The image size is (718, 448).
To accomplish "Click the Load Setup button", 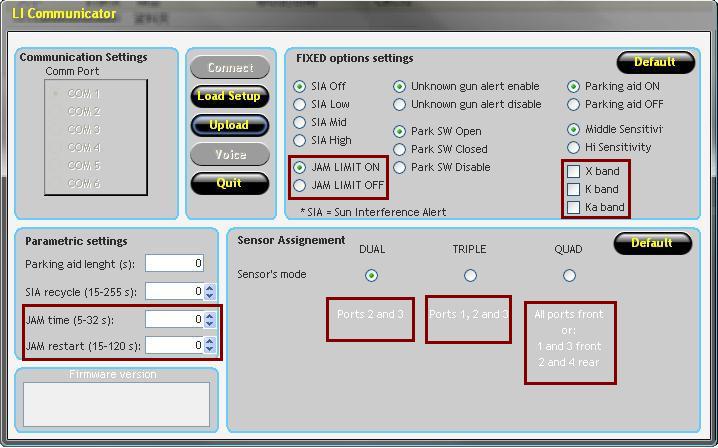I will coord(229,97).
